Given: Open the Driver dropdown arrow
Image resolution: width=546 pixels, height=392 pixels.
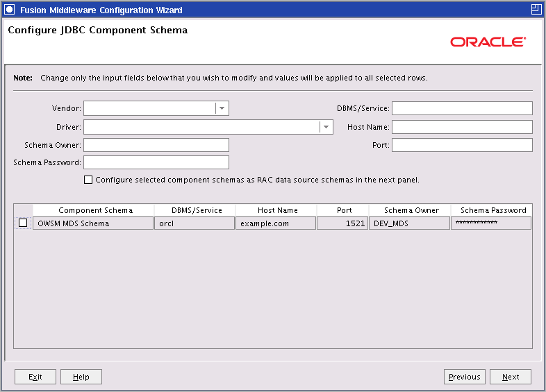Looking at the screenshot, I should click(x=326, y=127).
